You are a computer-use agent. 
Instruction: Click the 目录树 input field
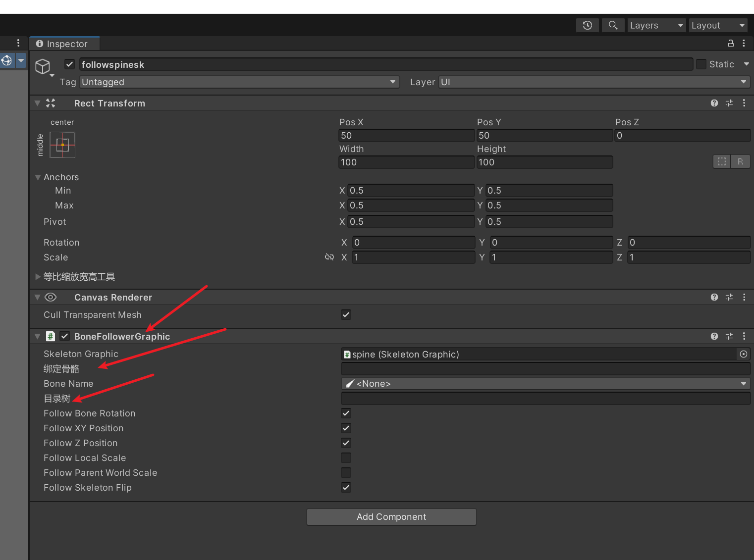click(x=545, y=399)
